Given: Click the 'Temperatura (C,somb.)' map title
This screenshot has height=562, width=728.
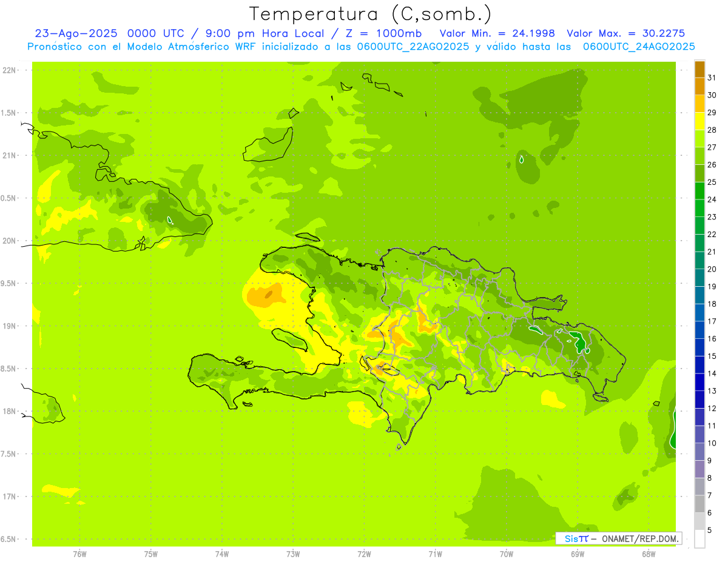Looking at the screenshot, I should click(371, 14).
